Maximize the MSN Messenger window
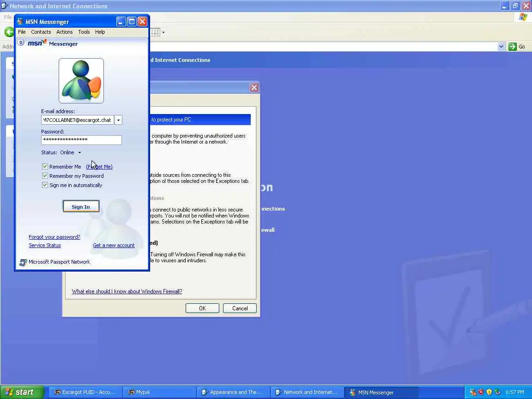532x399 pixels. coord(132,22)
